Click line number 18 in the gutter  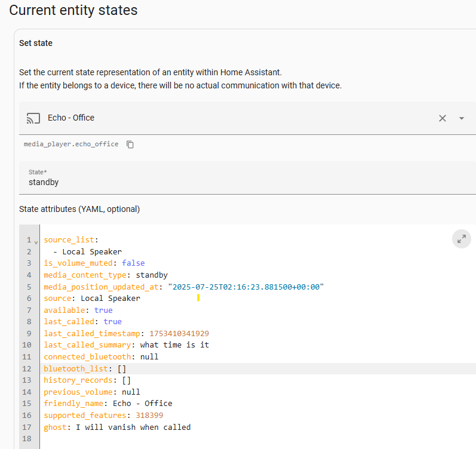[x=27, y=439]
